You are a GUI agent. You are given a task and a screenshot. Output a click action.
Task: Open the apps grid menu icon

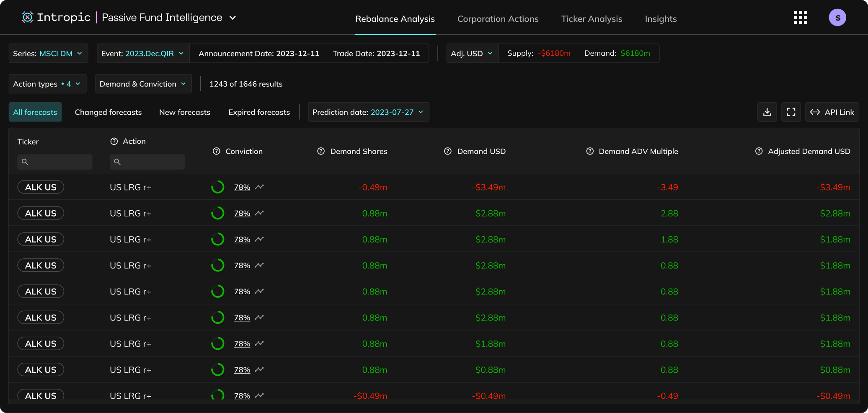click(800, 18)
